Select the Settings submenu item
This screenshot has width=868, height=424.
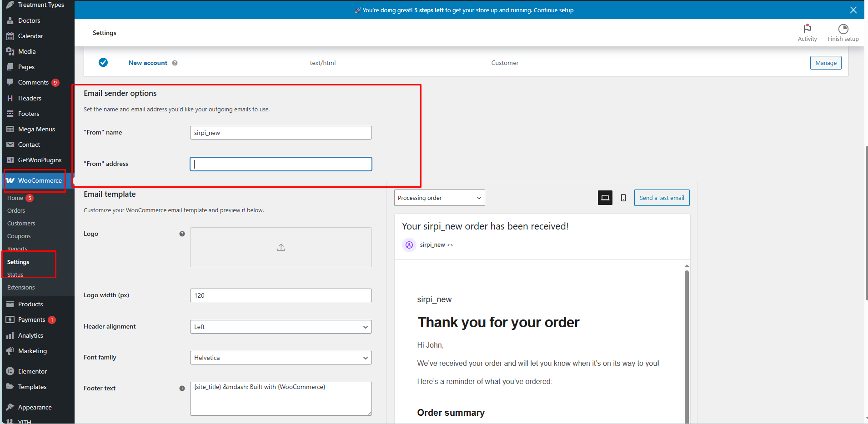18,262
